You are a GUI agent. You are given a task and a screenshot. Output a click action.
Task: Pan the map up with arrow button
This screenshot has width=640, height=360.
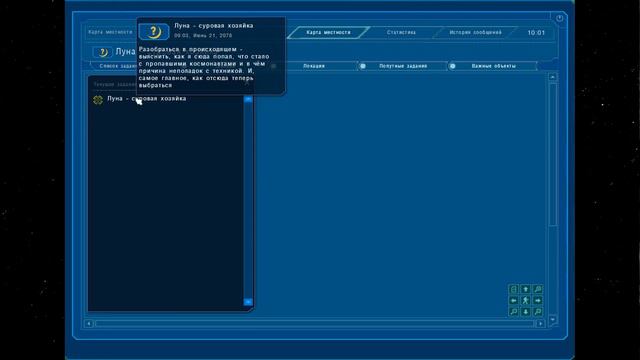[x=526, y=289]
